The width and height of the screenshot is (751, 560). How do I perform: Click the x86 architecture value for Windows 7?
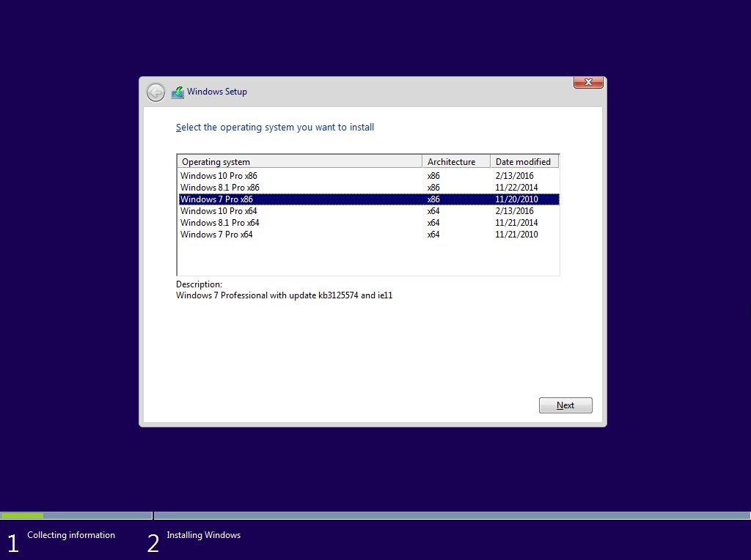coord(433,199)
